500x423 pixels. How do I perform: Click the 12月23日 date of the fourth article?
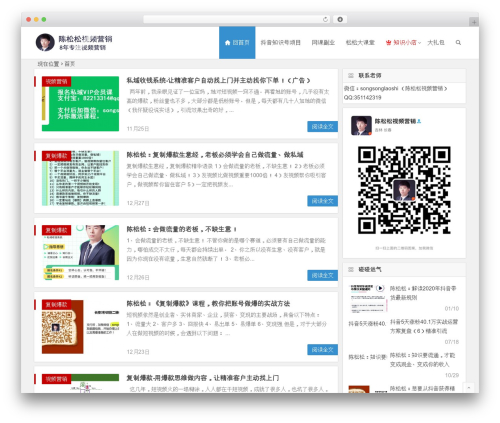(x=138, y=352)
